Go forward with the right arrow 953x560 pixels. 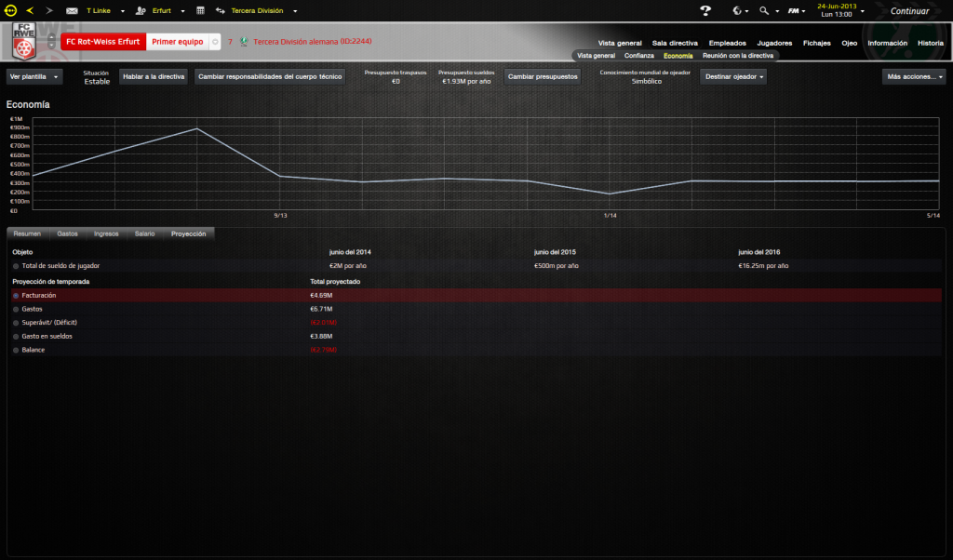point(49,10)
